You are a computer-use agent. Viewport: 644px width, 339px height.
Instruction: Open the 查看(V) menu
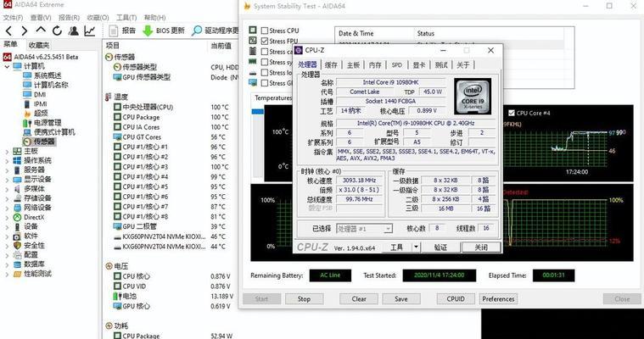41,18
